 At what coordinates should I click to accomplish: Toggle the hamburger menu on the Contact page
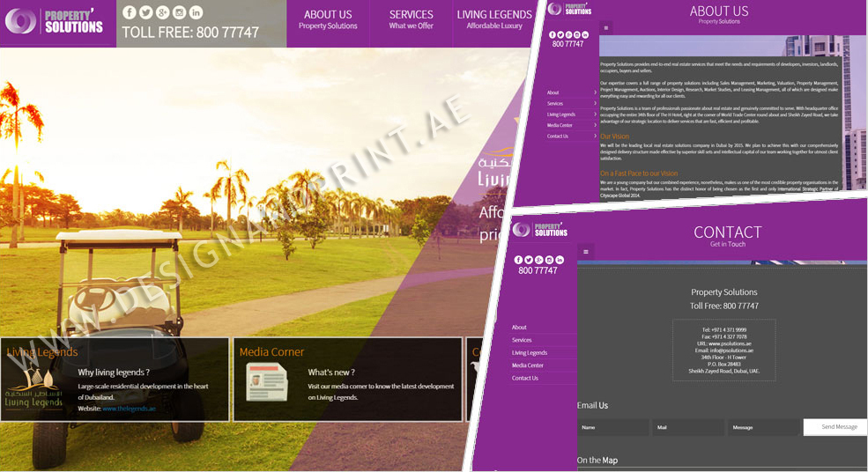tap(585, 252)
